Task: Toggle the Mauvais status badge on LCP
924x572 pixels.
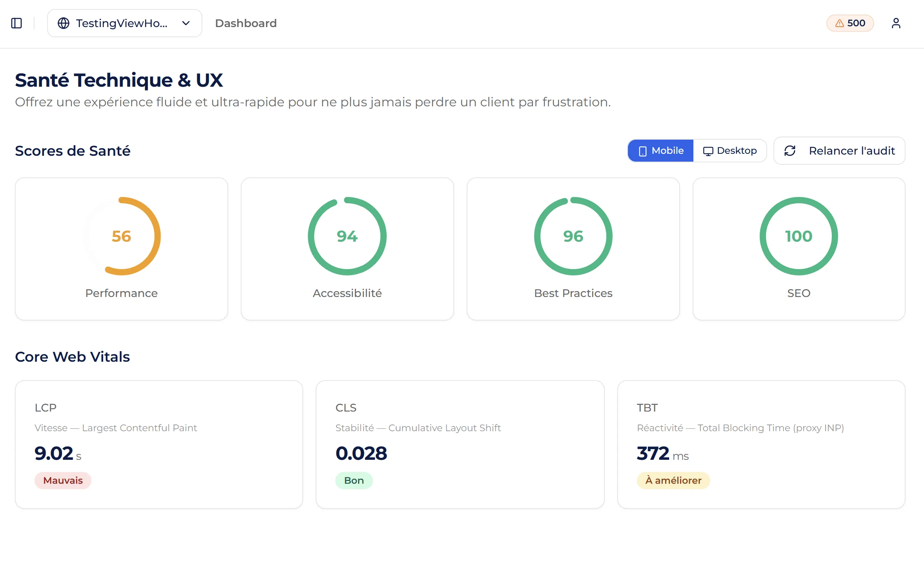Action: (x=63, y=480)
